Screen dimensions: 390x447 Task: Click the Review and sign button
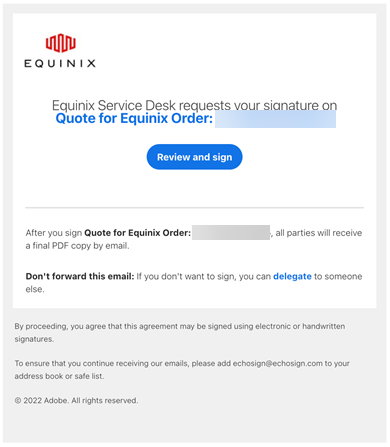tap(194, 157)
